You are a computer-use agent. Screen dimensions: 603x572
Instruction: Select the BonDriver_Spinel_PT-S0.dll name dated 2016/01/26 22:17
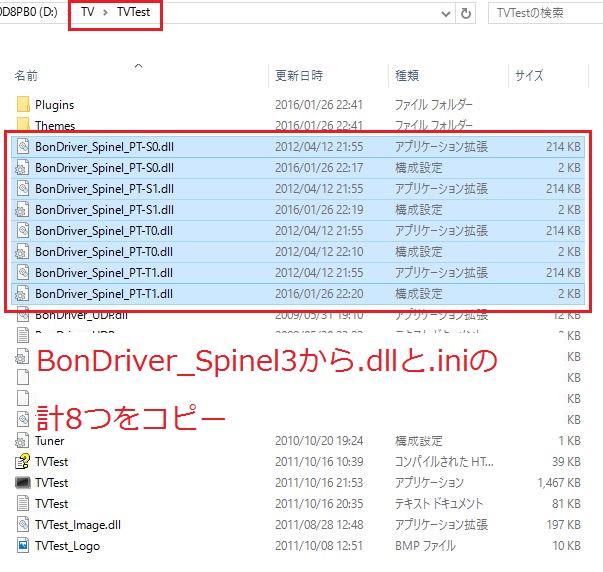tap(104, 168)
